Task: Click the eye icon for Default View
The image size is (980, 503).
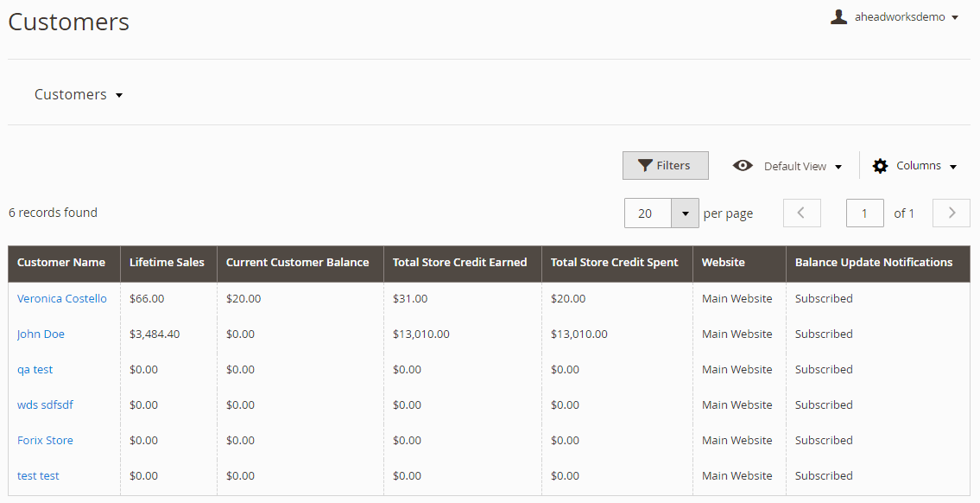Action: pos(743,166)
